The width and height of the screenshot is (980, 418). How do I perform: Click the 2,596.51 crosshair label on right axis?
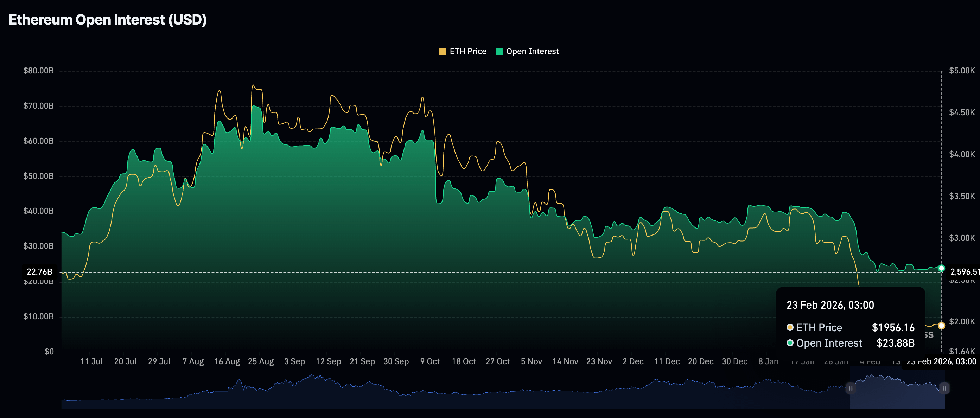tap(964, 271)
